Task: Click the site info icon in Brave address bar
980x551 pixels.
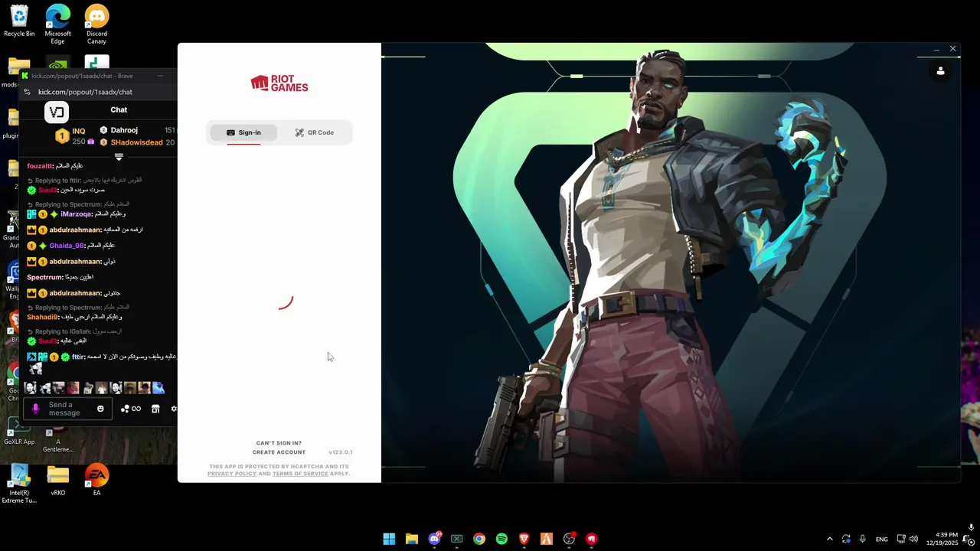Action: point(27,92)
